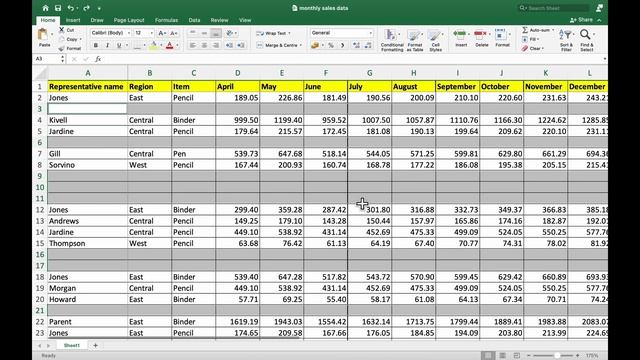Decrease font size with the small A
Image resolution: width=640 pixels, height=360 pixels.
(x=173, y=33)
